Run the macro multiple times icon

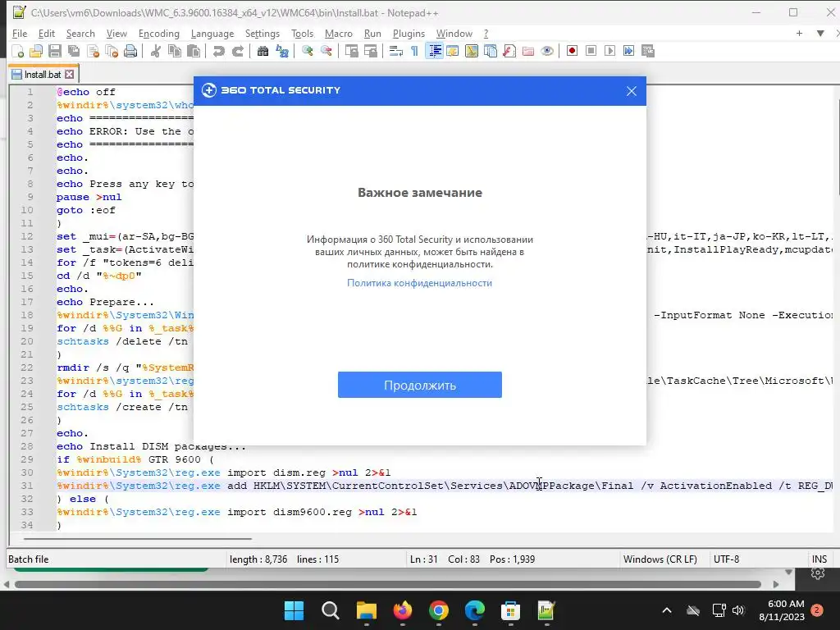coord(629,51)
